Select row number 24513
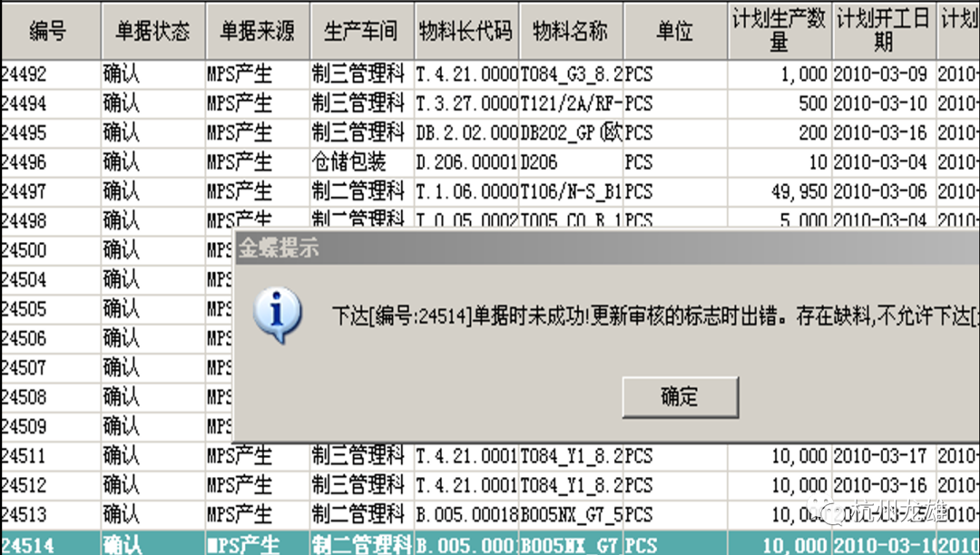 23,514
